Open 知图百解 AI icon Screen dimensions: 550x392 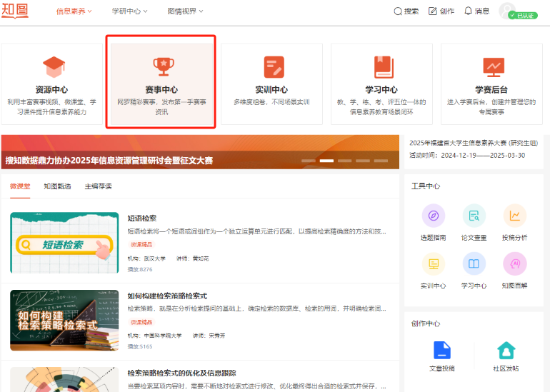[x=514, y=265]
